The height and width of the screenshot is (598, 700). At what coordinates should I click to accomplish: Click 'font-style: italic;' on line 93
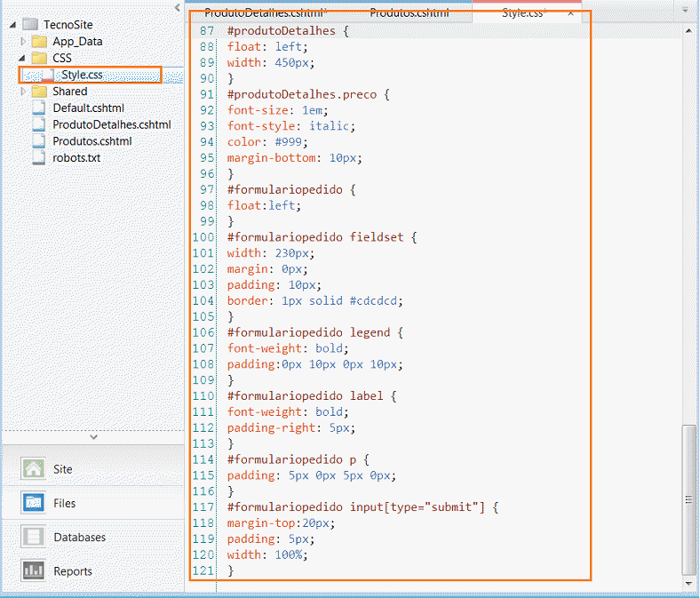click(291, 126)
